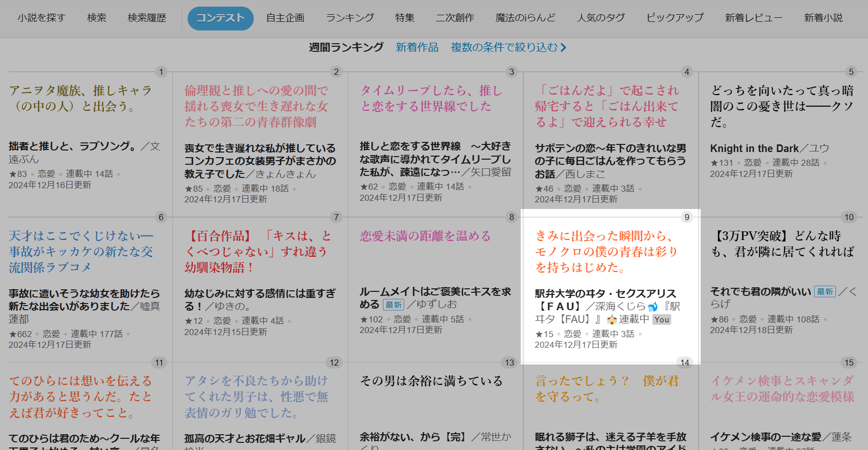Click 新着レビュー in the navigation bar
The height and width of the screenshot is (450, 868).
pos(754,18)
